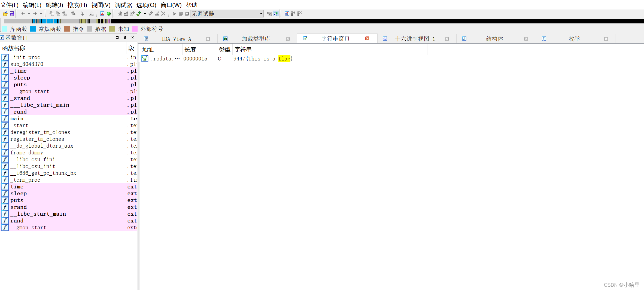Screen dimensions: 644x290
Task: Open the 视图(V) menu
Action: (101, 5)
